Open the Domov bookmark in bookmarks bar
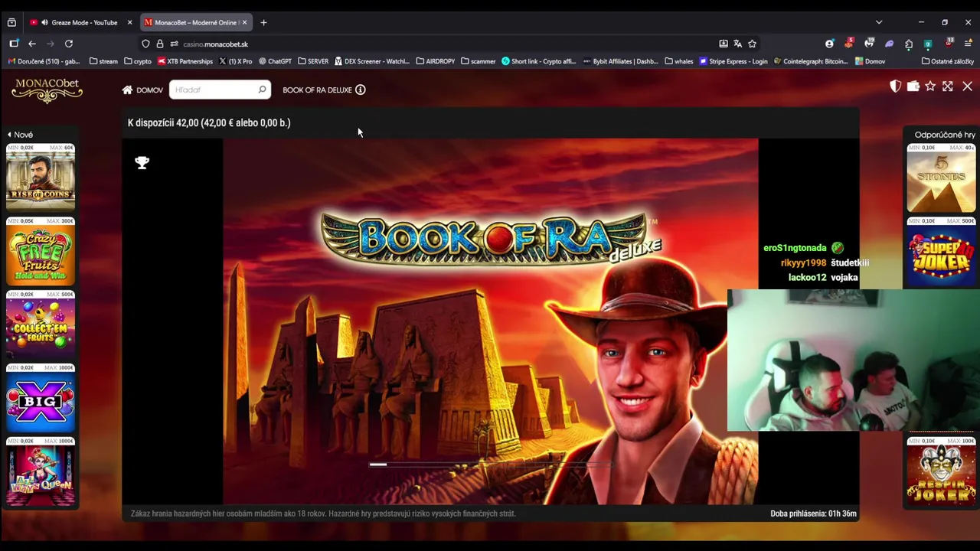Screen dimensions: 980x551 click(x=870, y=61)
